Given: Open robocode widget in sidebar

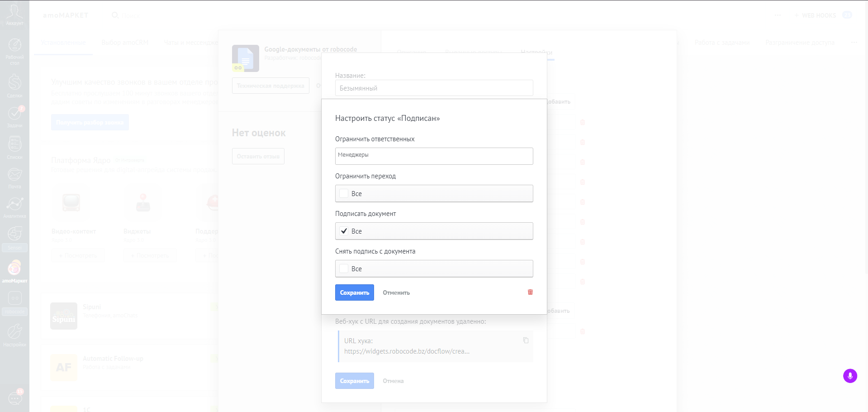Looking at the screenshot, I should [x=14, y=303].
